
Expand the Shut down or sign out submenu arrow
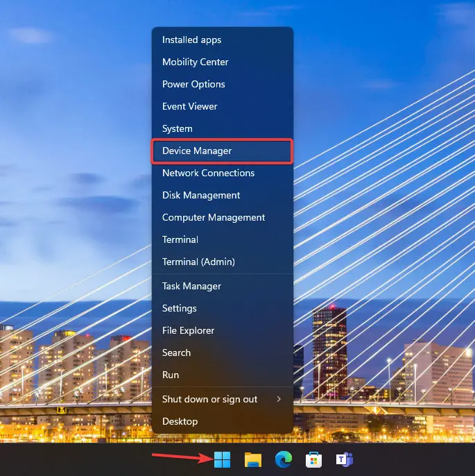(279, 399)
